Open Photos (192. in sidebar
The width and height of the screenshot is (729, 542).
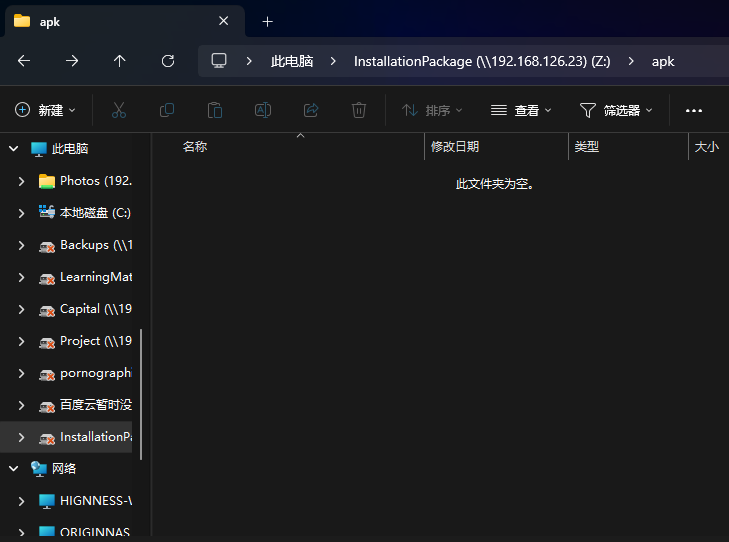[96, 180]
